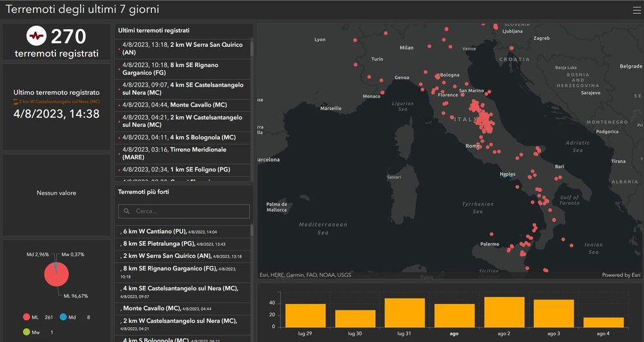Screen dimensions: 644x342
Task: Click the scrollbar of Ultimi terremoti registrati list
Action: [x=251, y=49]
